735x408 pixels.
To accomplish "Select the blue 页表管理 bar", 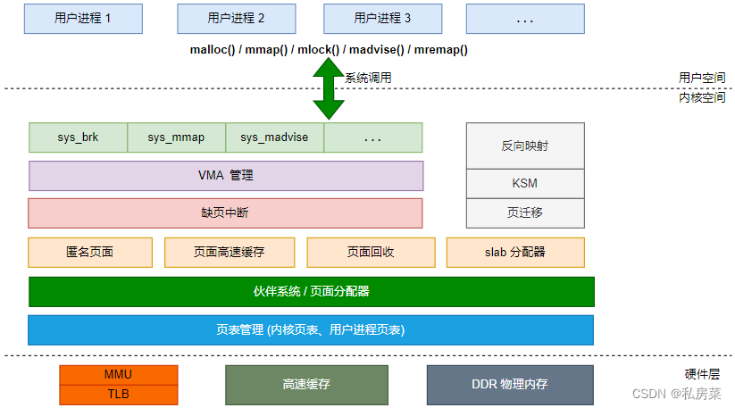I will [311, 330].
